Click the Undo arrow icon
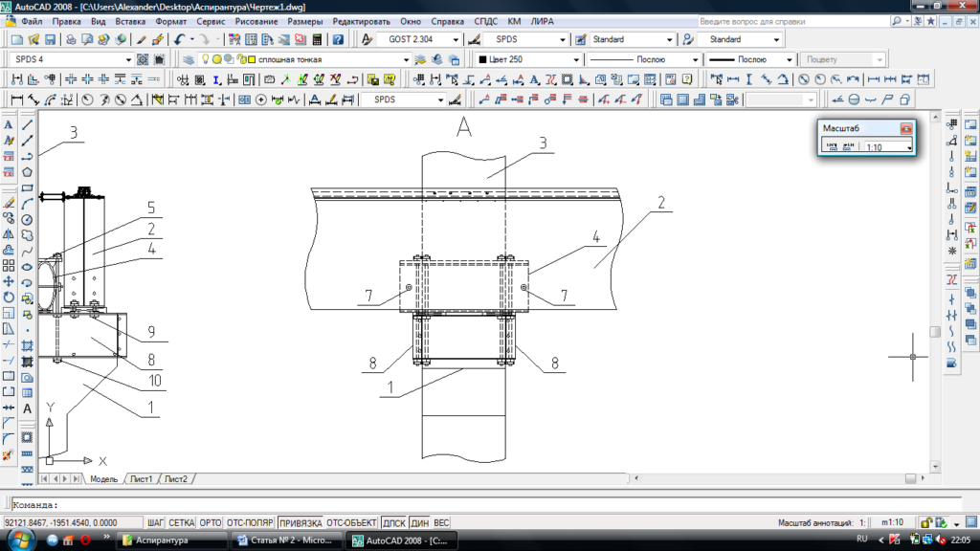980x551 pixels. coord(179,39)
